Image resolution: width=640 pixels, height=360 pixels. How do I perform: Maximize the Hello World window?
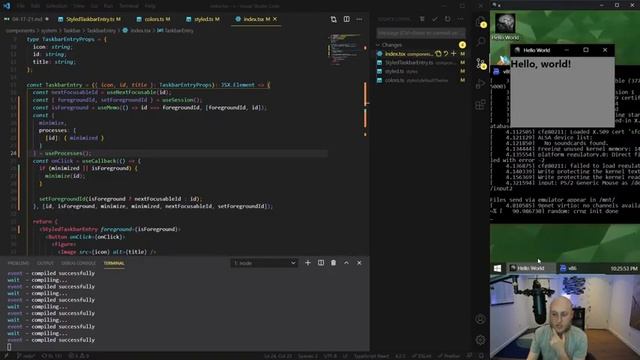click(x=586, y=50)
